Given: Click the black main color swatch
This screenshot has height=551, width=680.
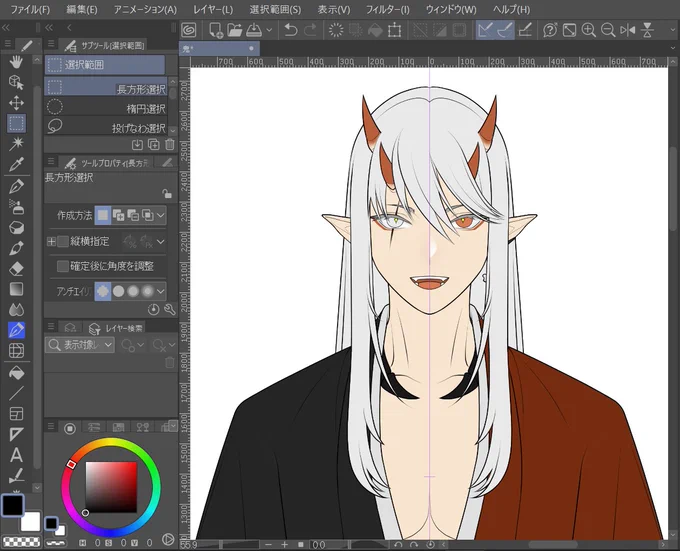Looking at the screenshot, I should coord(13,505).
